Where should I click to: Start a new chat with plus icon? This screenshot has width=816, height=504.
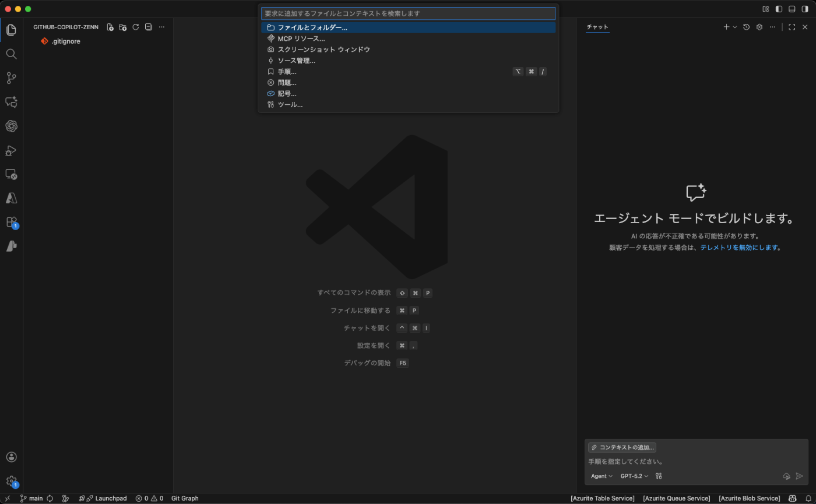[726, 27]
